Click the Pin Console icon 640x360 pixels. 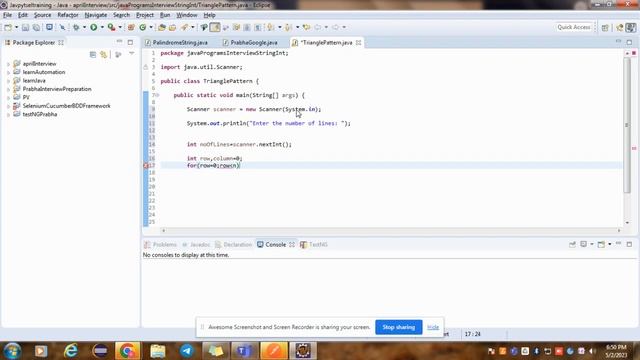click(572, 244)
